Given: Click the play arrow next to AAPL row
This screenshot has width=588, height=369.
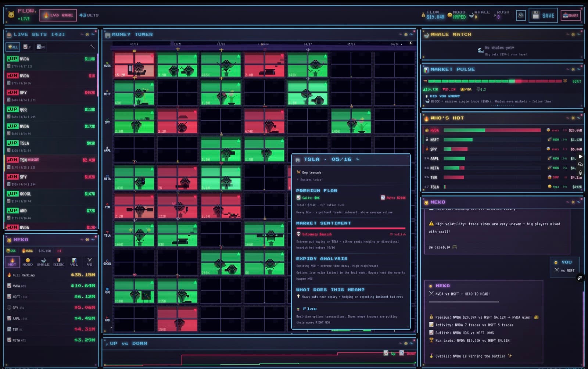Looking at the screenshot, I should tap(581, 157).
